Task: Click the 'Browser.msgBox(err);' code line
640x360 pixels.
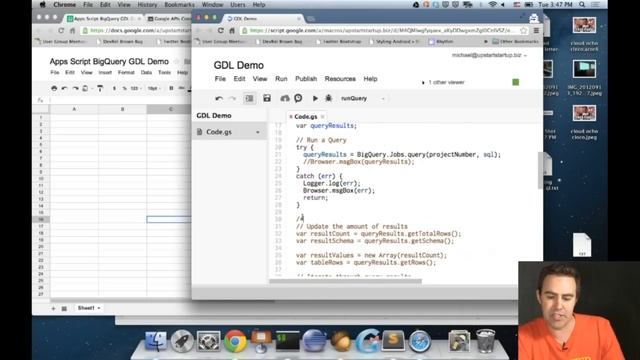Action: (338, 191)
